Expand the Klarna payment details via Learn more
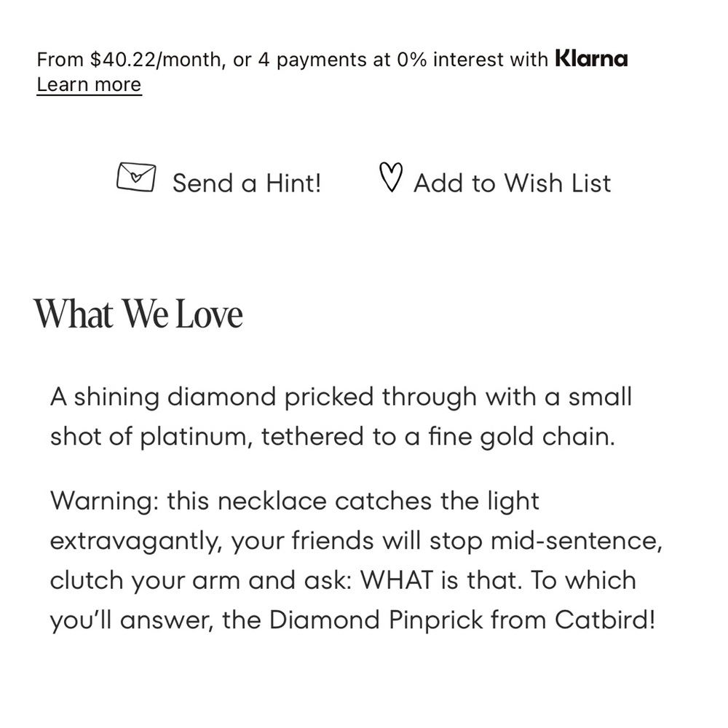The image size is (728, 728). click(88, 84)
